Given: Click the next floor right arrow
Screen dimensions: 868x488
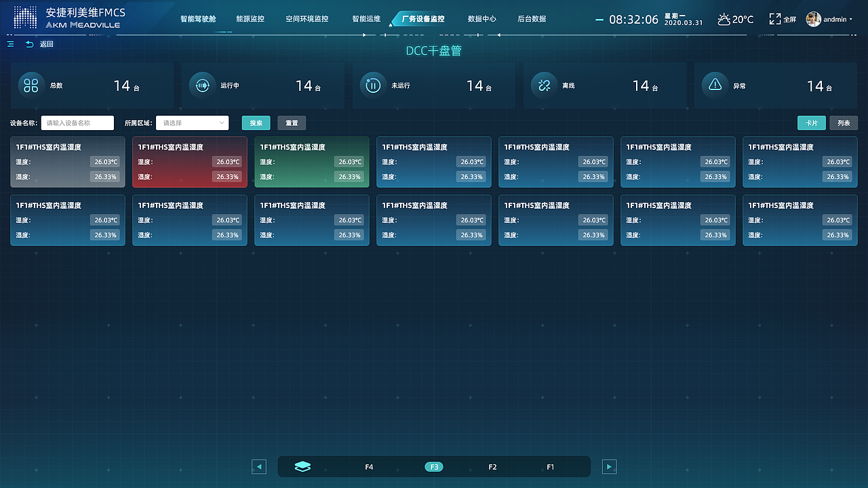Looking at the screenshot, I should coord(610,467).
